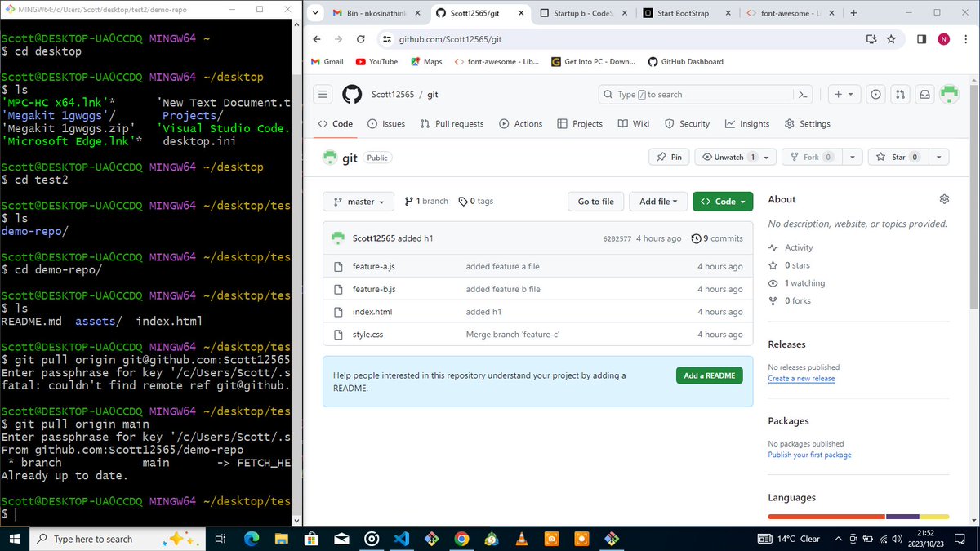The height and width of the screenshot is (551, 980).
Task: Open index.html file link
Action: pyautogui.click(x=372, y=312)
